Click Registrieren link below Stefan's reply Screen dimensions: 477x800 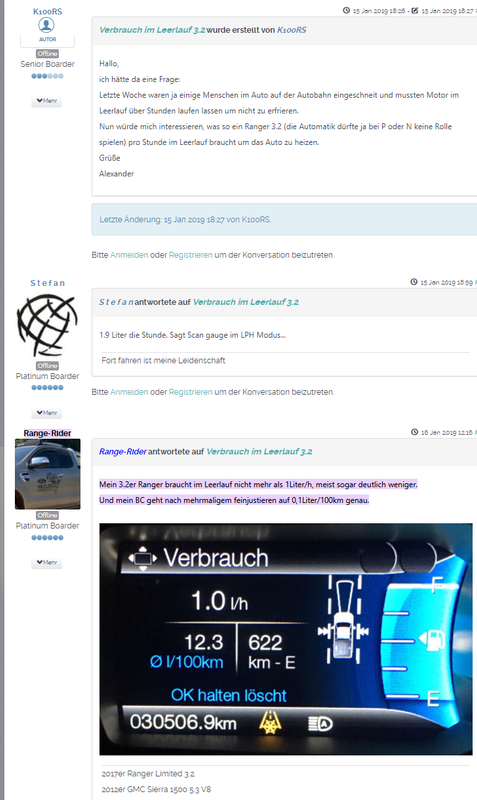click(x=191, y=392)
